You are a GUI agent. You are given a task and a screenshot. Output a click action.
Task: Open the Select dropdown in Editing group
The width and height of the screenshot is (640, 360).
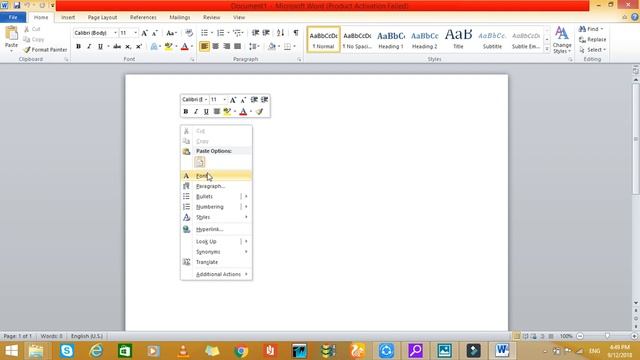pos(593,50)
